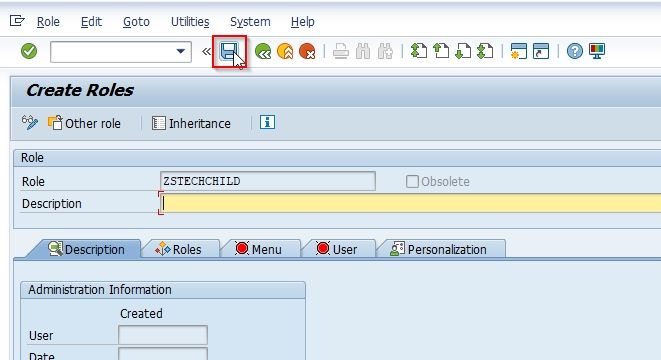Click the Create Roles title text
661x360 pixels.
80,90
